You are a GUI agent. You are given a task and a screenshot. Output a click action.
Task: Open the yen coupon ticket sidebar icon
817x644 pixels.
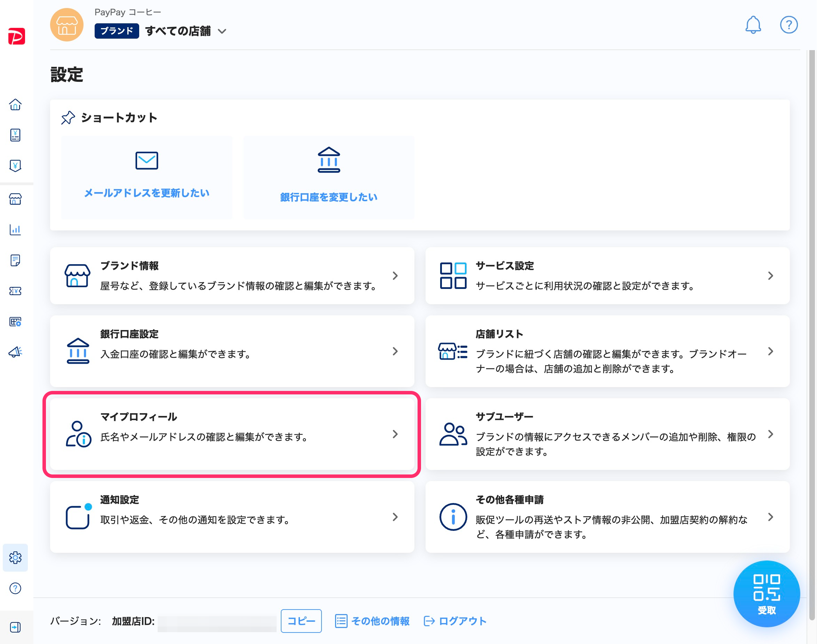click(15, 291)
